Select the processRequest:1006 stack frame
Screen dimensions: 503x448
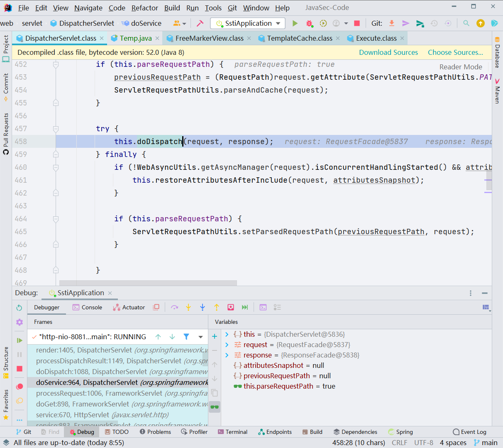[x=118, y=393]
